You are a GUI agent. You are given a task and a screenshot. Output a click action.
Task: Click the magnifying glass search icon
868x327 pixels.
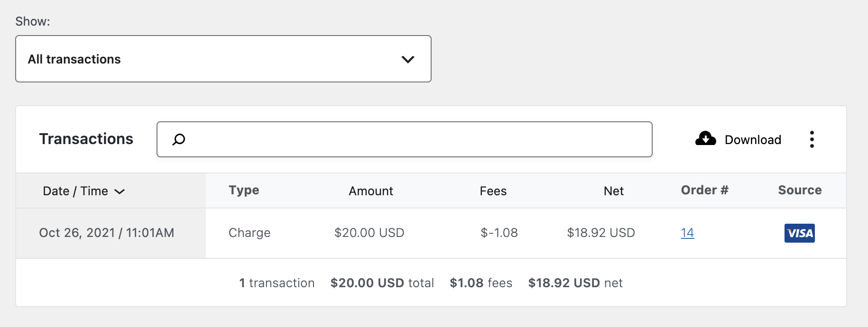point(178,139)
